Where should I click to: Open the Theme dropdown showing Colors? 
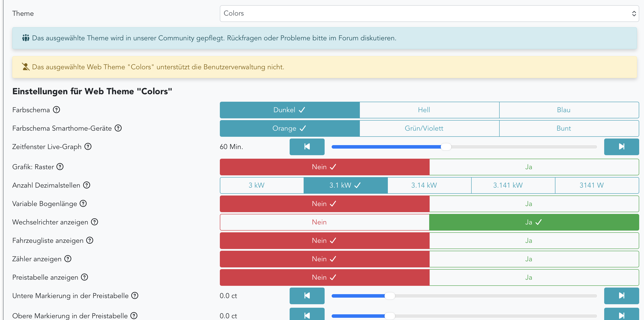point(429,13)
